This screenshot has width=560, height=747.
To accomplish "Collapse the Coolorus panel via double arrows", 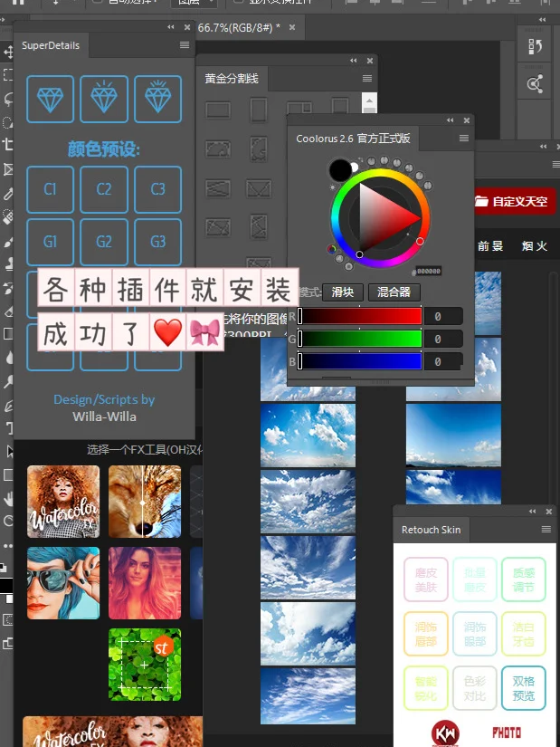I will pyautogui.click(x=450, y=120).
